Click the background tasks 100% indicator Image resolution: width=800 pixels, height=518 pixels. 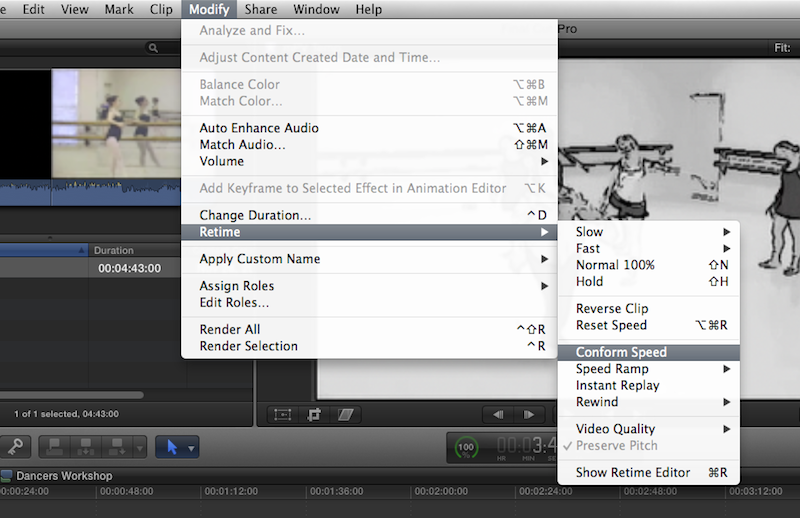pyautogui.click(x=466, y=447)
